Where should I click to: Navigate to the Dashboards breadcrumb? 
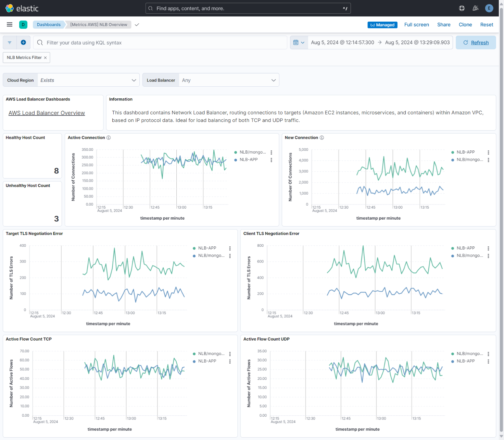pyautogui.click(x=49, y=24)
